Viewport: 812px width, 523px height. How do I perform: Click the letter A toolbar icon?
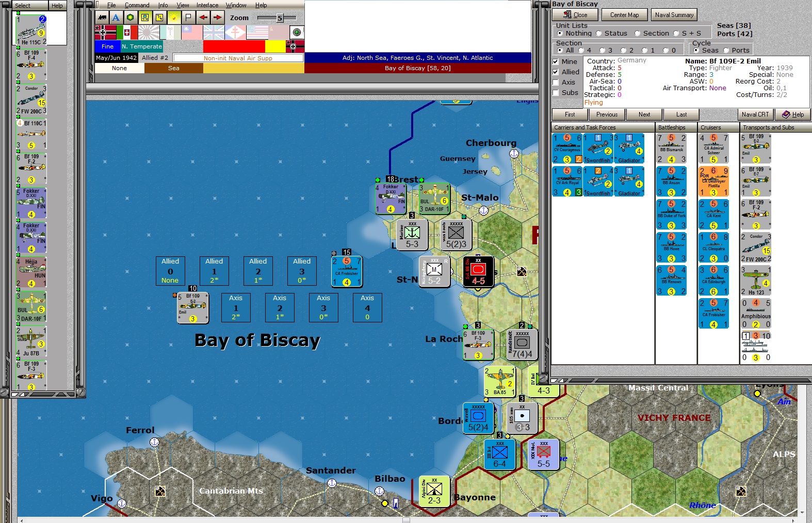tap(116, 18)
